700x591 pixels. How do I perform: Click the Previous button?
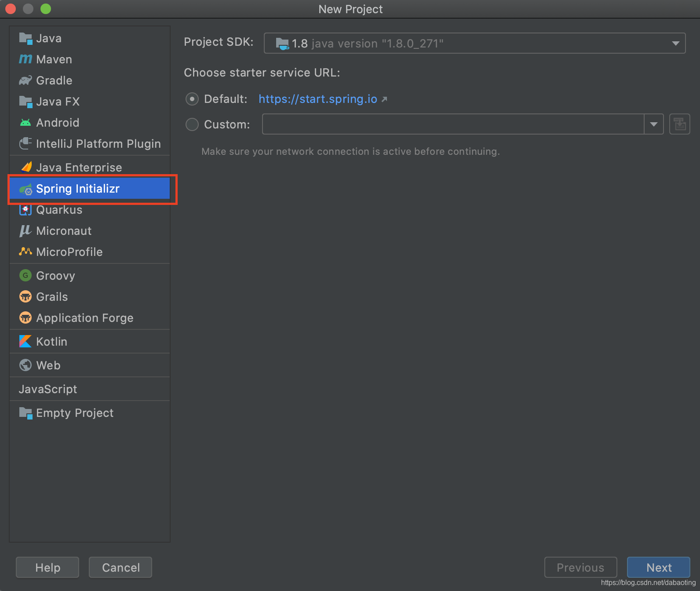(x=580, y=567)
